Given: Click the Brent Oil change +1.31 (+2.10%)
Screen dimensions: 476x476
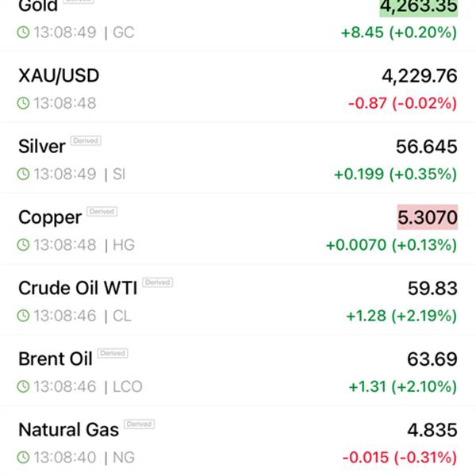Looking at the screenshot, I should pyautogui.click(x=402, y=386).
